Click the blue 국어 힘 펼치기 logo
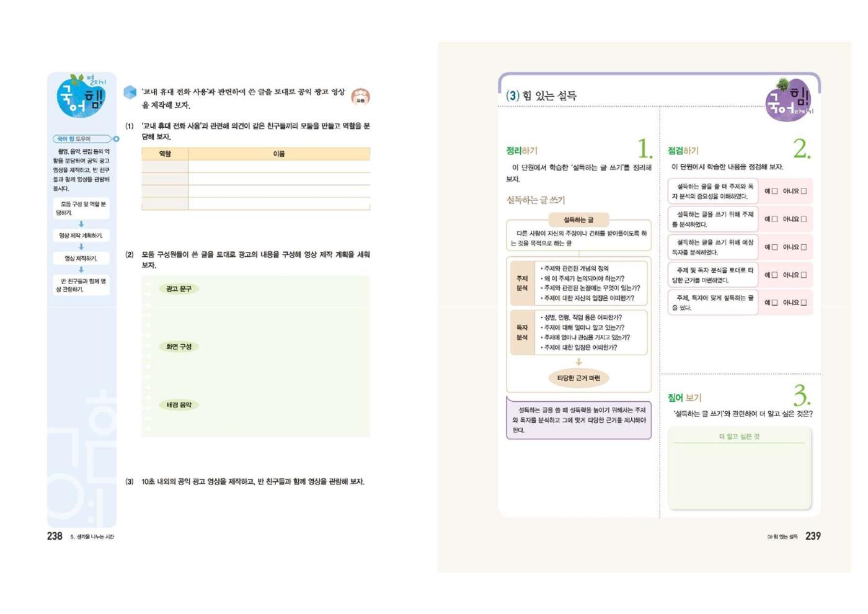The height and width of the screenshot is (614, 868). [x=81, y=96]
